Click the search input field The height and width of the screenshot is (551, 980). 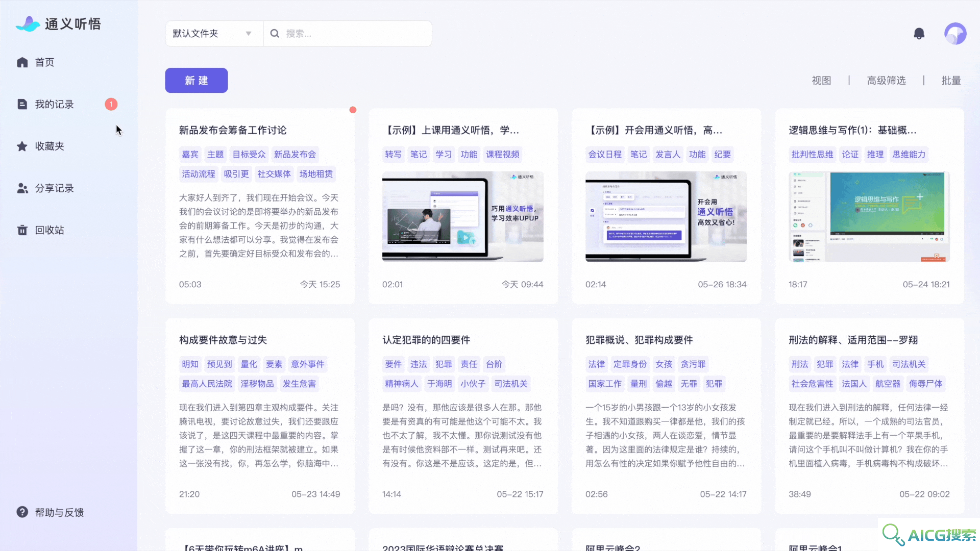[348, 34]
